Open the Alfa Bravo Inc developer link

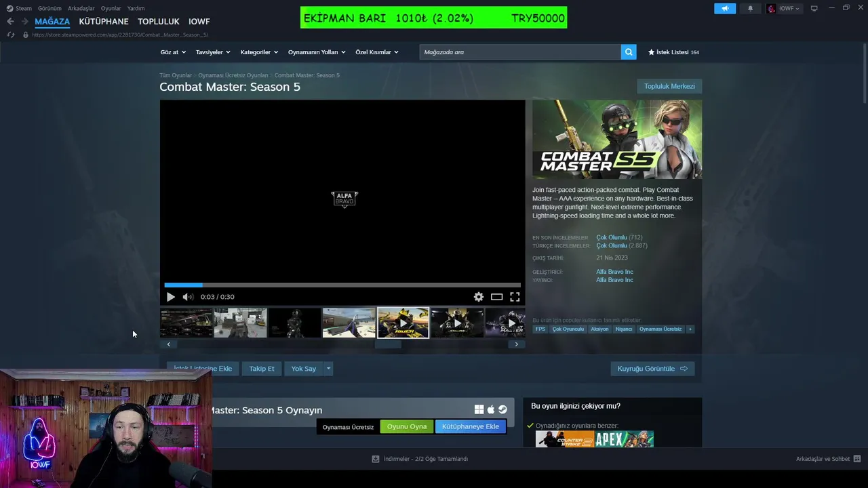(x=614, y=272)
